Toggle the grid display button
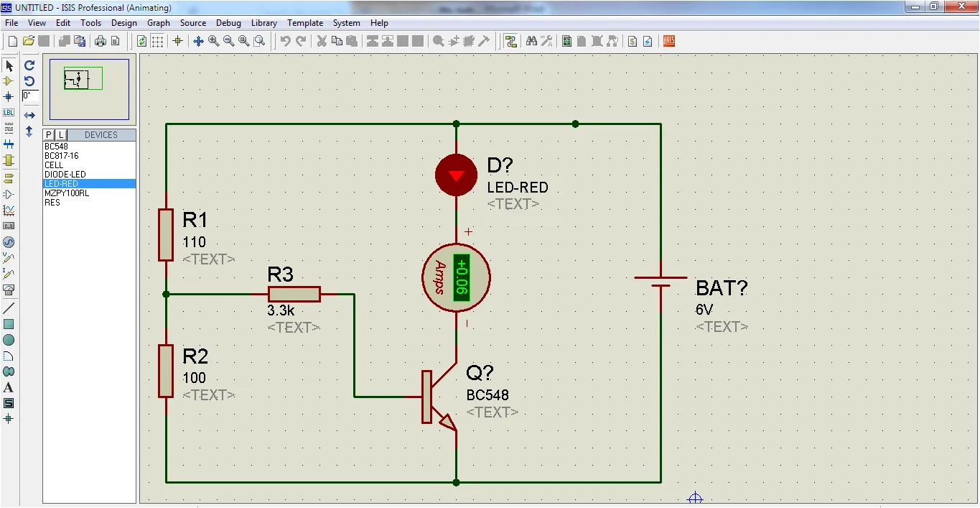 pos(157,41)
